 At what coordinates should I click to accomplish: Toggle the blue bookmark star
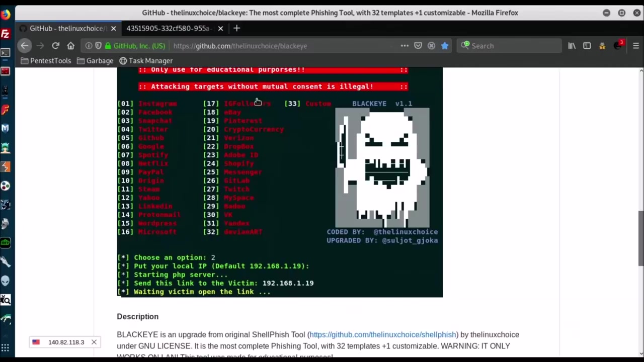pyautogui.click(x=445, y=46)
